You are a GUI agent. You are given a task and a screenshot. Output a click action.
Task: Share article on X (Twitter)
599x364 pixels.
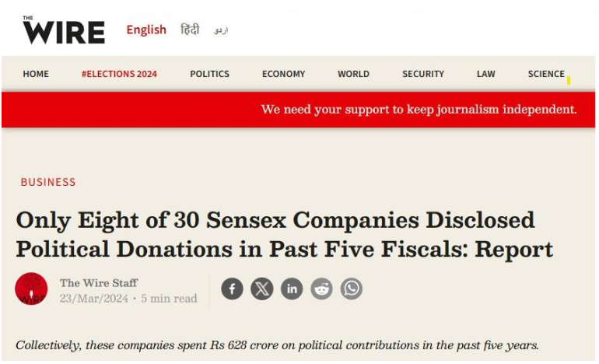[262, 289]
